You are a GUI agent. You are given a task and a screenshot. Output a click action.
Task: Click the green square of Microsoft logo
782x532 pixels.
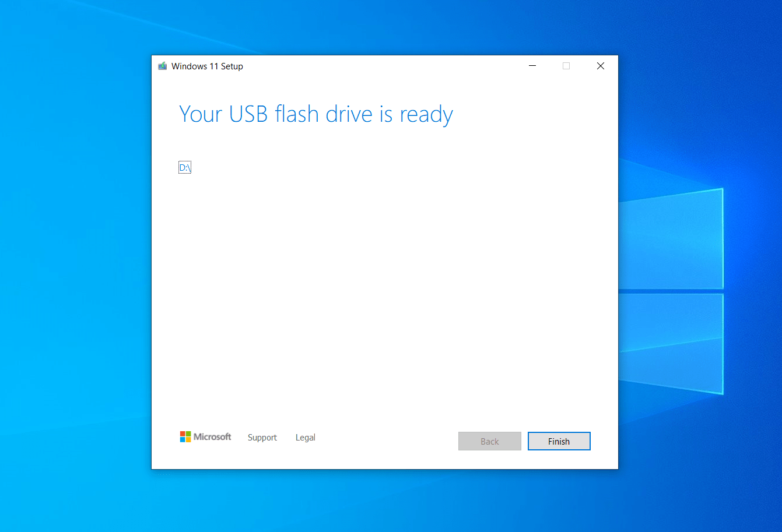(188, 434)
